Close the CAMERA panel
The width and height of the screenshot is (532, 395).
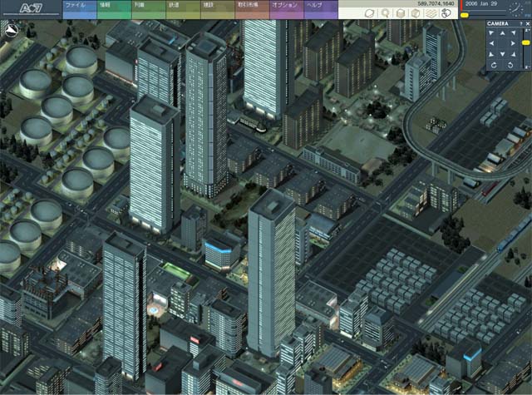click(526, 24)
